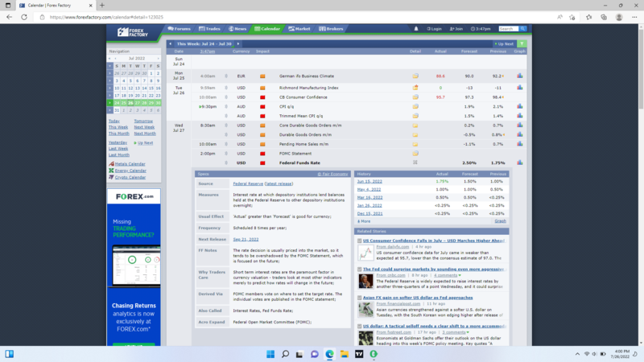The height and width of the screenshot is (362, 644).
Task: Close the Federal Funds Rate detail panel
Action: (x=415, y=162)
